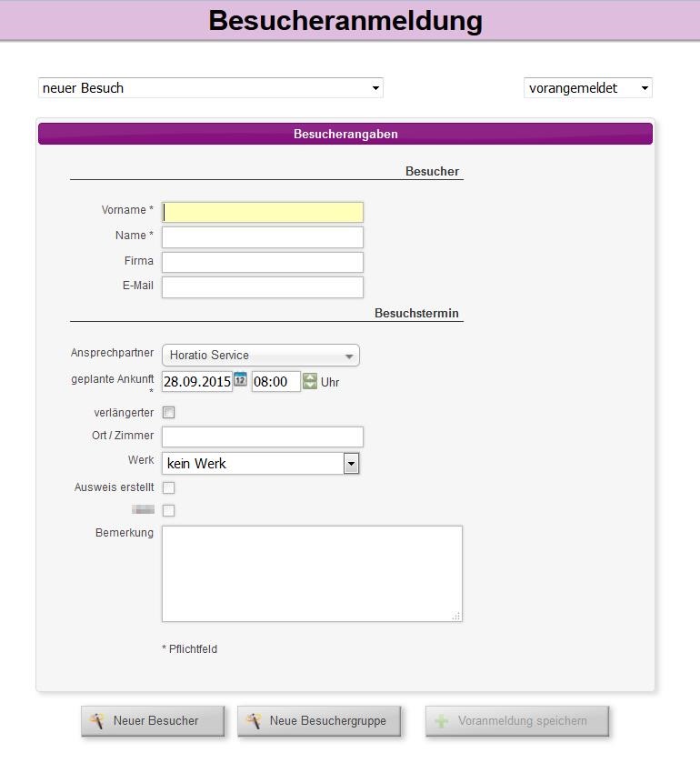Image resolution: width=700 pixels, height=763 pixels.
Task: Click the Besucherangaben panel header
Action: pyautogui.click(x=345, y=134)
